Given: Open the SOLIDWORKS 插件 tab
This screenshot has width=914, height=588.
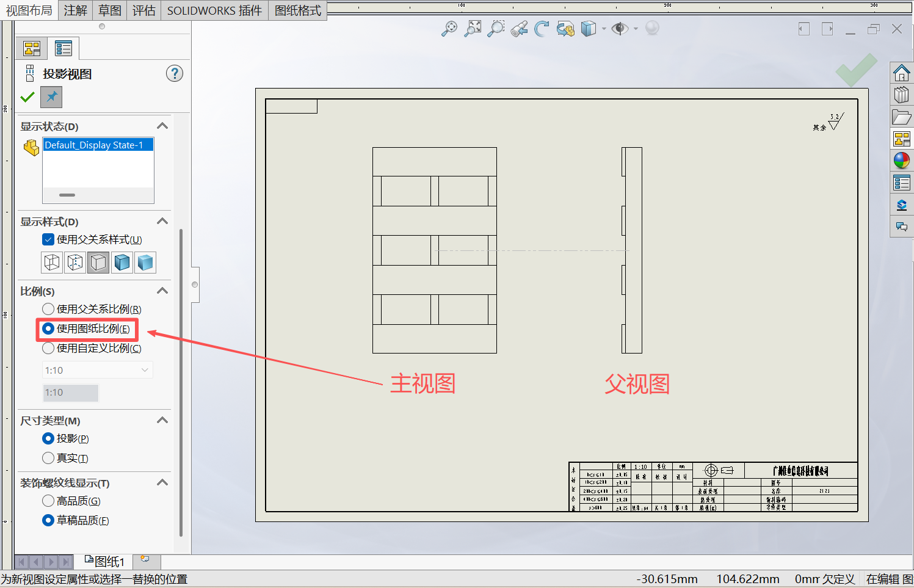Looking at the screenshot, I should (x=214, y=10).
